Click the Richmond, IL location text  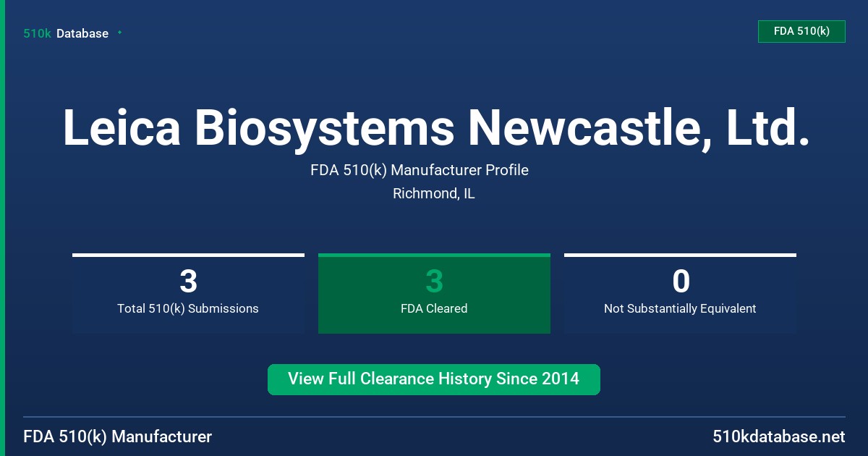click(434, 193)
